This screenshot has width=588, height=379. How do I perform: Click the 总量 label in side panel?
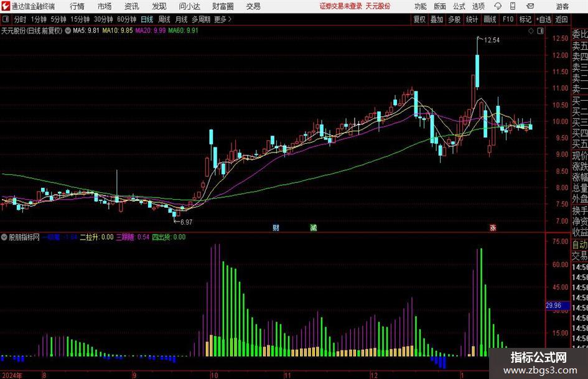pos(580,187)
